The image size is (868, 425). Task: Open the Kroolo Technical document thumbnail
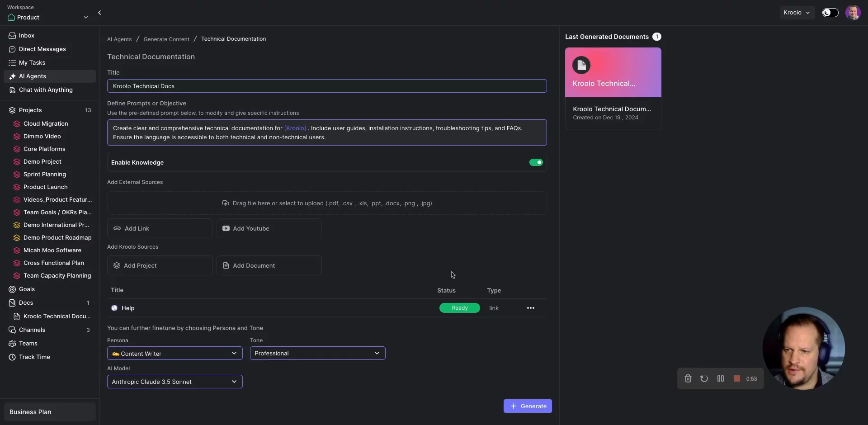613,72
